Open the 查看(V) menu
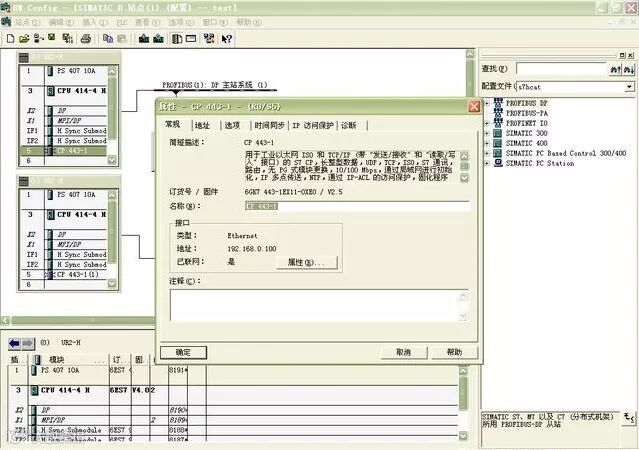The width and height of the screenshot is (639, 450). (148, 22)
